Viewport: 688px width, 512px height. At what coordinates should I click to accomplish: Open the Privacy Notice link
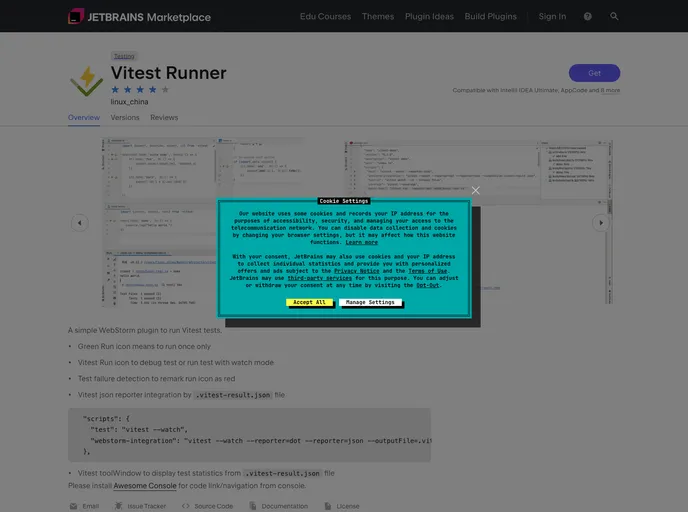click(356, 271)
